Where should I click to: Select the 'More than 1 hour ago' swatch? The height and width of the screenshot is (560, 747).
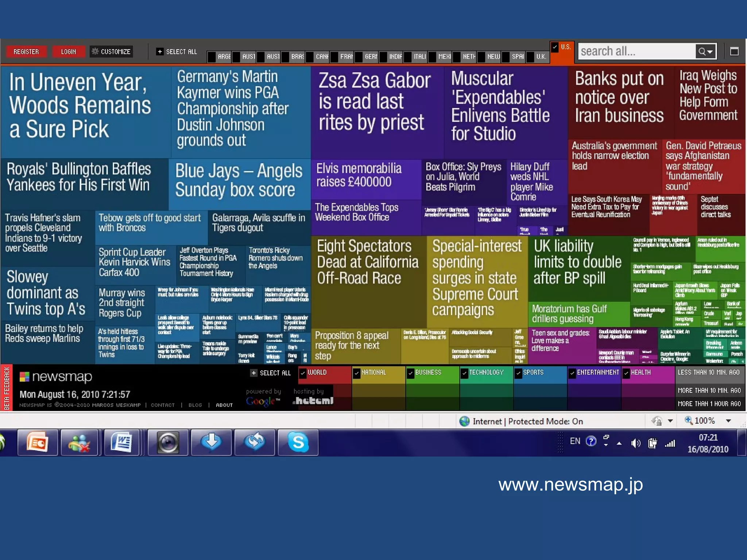tap(709, 404)
